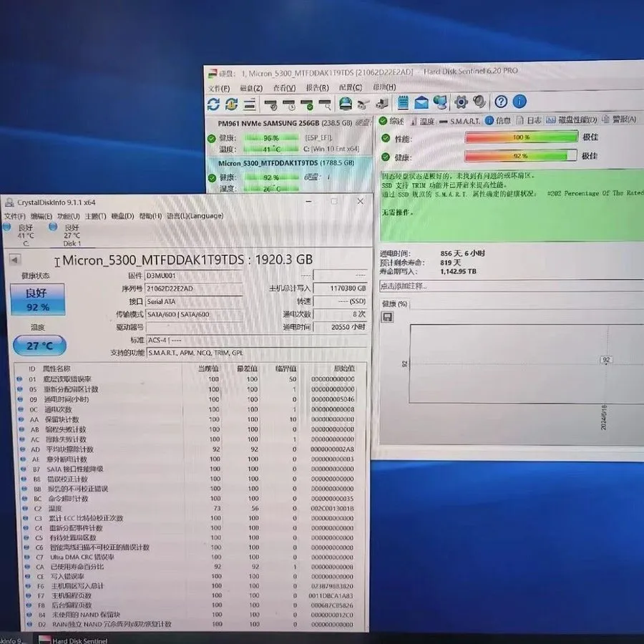
Task: Click the hard disk globe icon in Sentinel toolbar
Action: pos(346,104)
